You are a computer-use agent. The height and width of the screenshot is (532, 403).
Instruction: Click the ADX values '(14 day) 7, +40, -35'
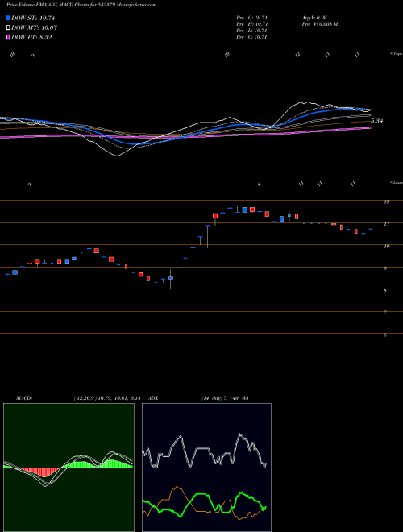225,398
